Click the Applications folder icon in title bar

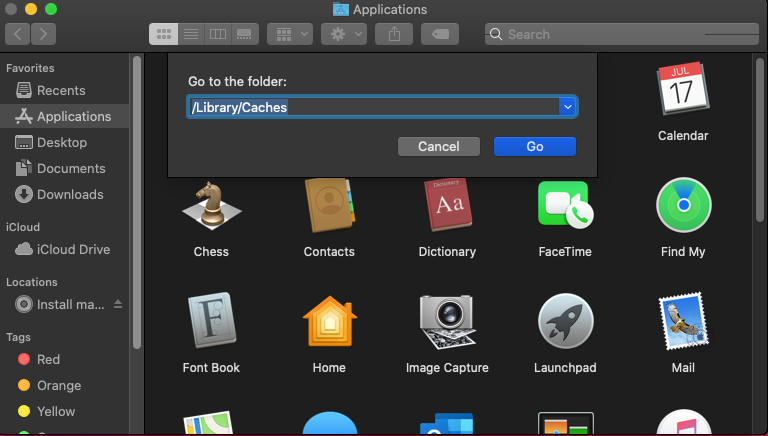coord(340,9)
